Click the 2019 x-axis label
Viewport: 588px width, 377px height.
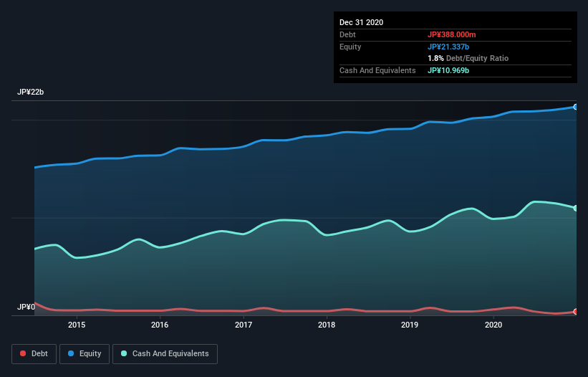(x=410, y=325)
